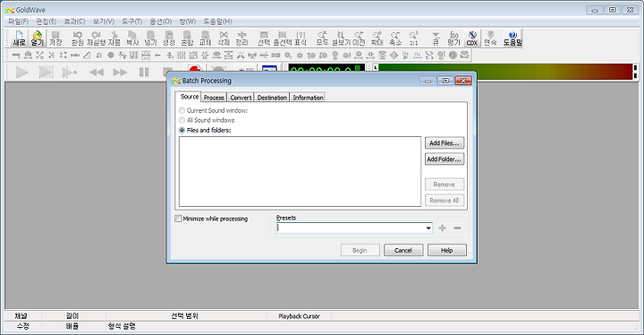Image resolution: width=644 pixels, height=335 pixels.
Task: Click the 1:1 zoom toolbar icon
Action: pyautogui.click(x=413, y=39)
